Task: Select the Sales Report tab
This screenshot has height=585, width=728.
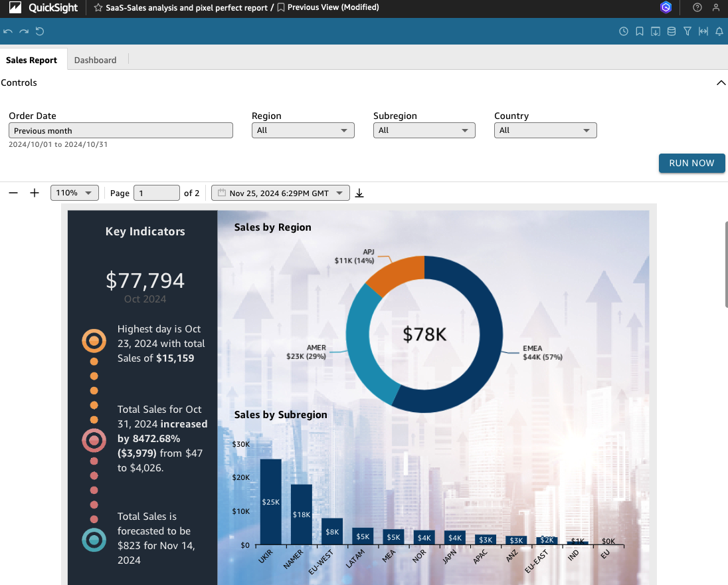Action: click(31, 60)
